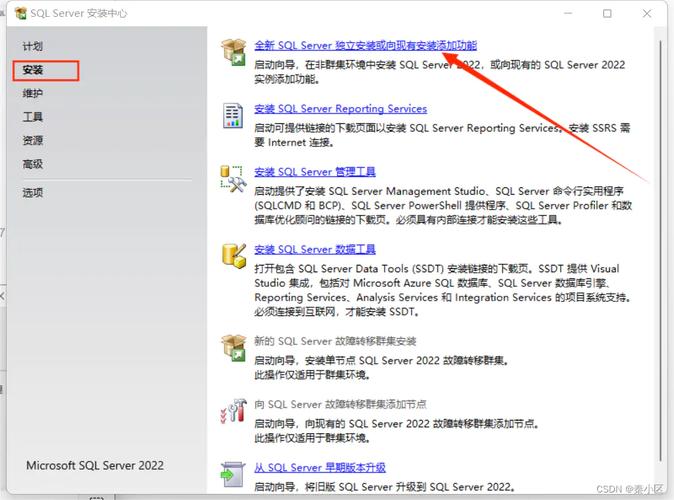Image resolution: width=674 pixels, height=500 pixels.
Task: Click the vertical scrollbar on the right
Action: click(660, 252)
